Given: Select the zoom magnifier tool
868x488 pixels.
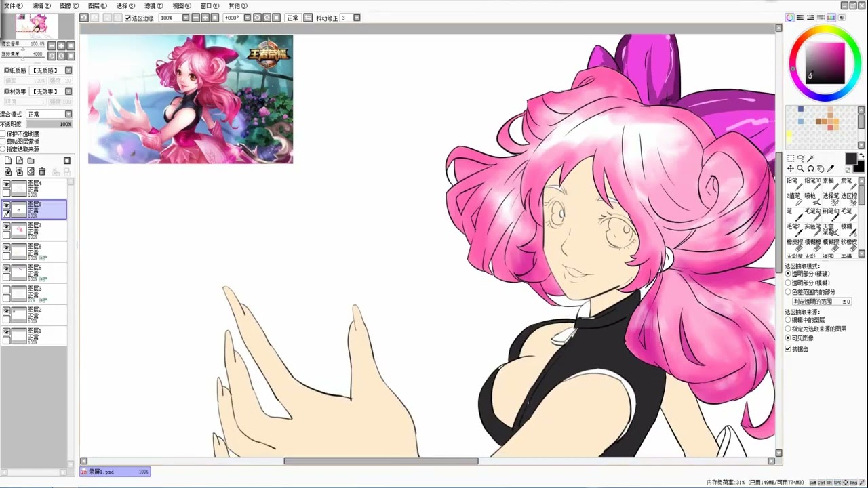Looking at the screenshot, I should (800, 168).
